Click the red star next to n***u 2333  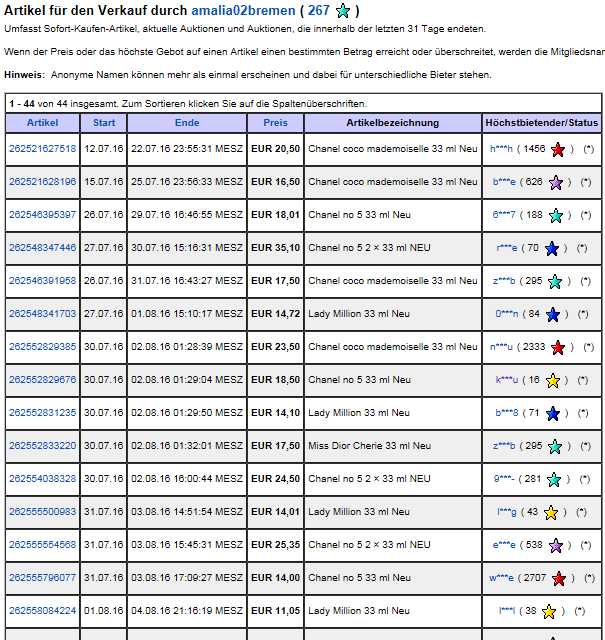(558, 347)
